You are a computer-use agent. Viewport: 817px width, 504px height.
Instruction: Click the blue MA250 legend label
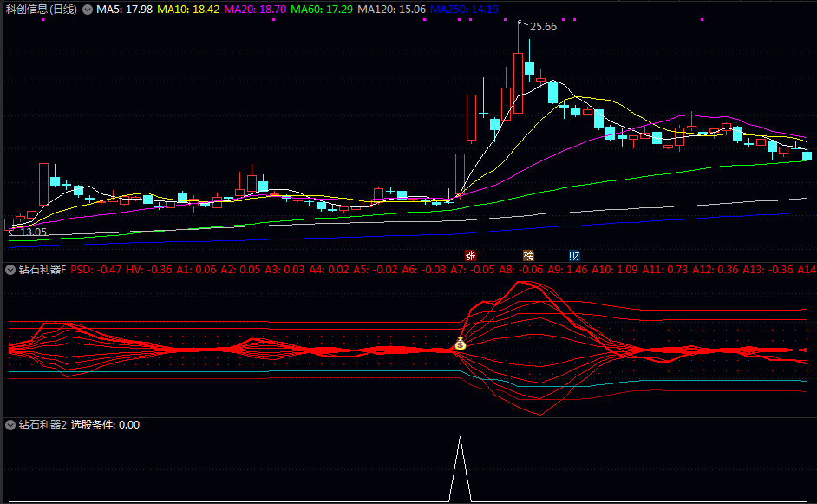[x=464, y=10]
